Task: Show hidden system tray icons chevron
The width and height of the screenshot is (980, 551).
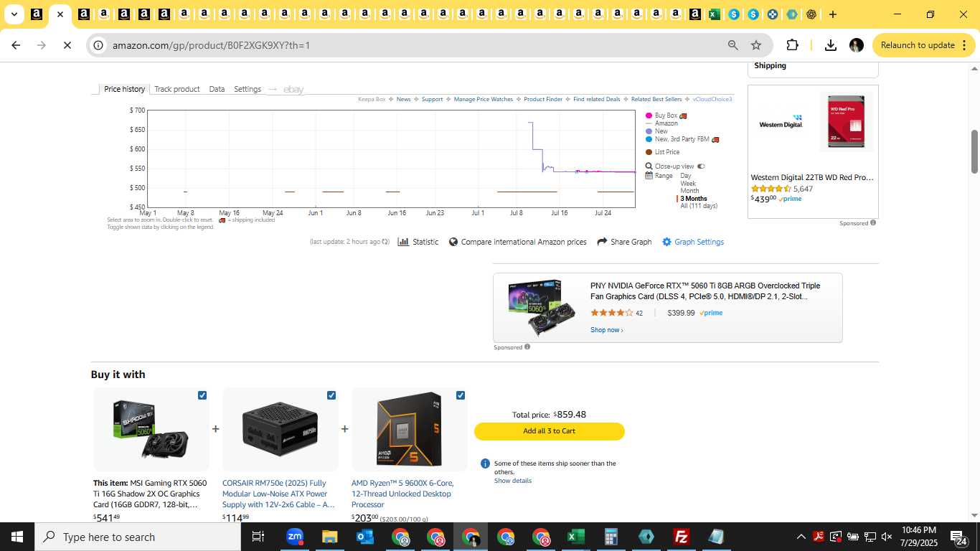Action: click(x=801, y=537)
